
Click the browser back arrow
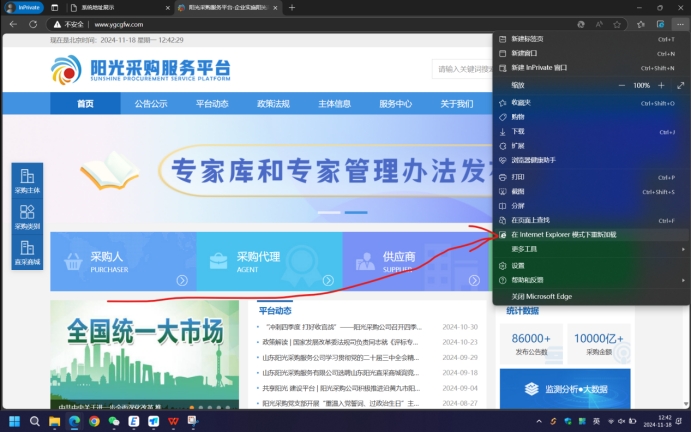click(13, 23)
